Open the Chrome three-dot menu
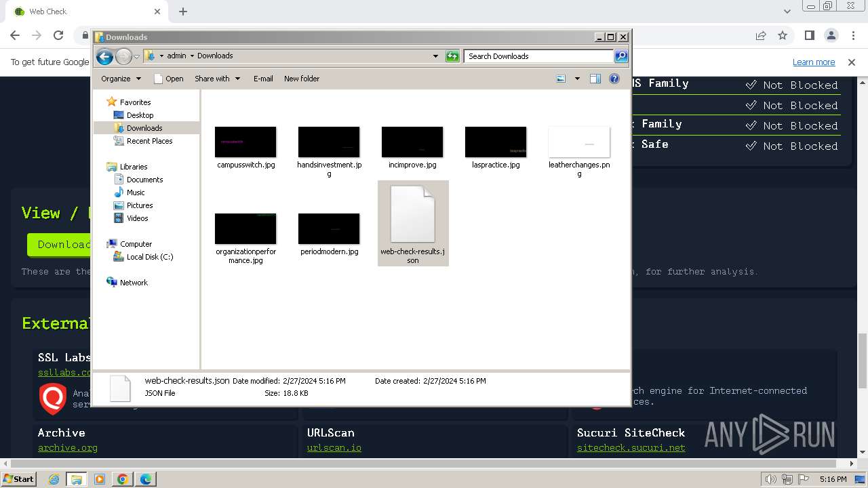Screen dimensions: 868x488 853,35
